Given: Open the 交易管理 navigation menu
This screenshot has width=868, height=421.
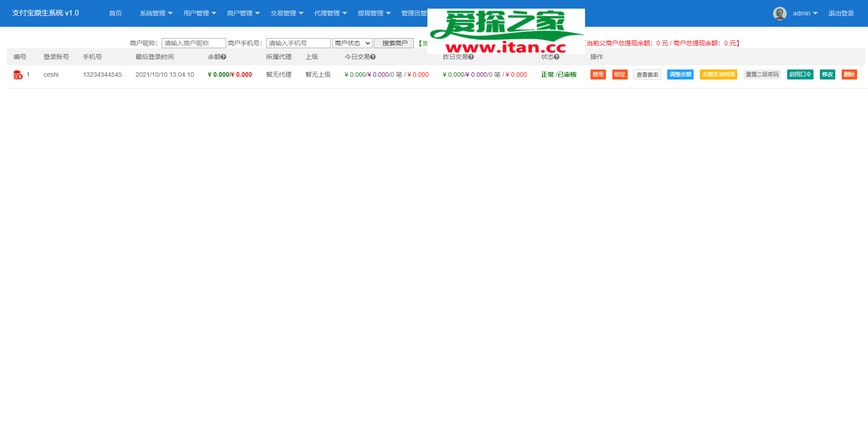Looking at the screenshot, I should pyautogui.click(x=287, y=13).
